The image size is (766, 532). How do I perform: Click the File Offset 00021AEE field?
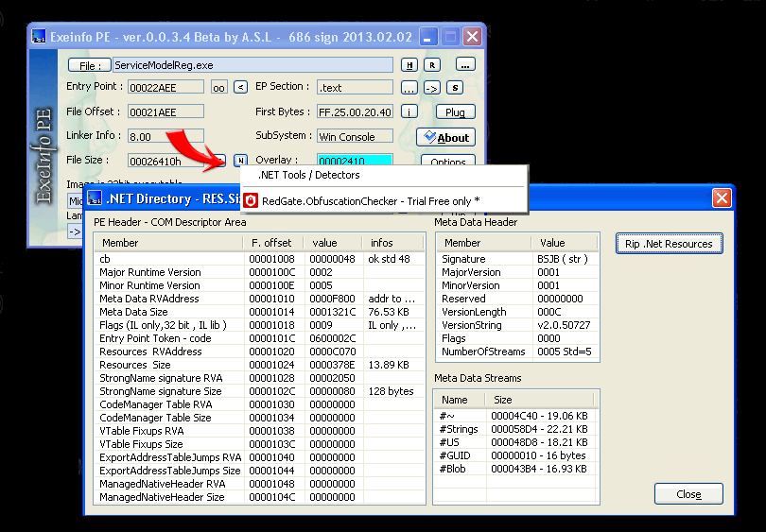pyautogui.click(x=166, y=112)
